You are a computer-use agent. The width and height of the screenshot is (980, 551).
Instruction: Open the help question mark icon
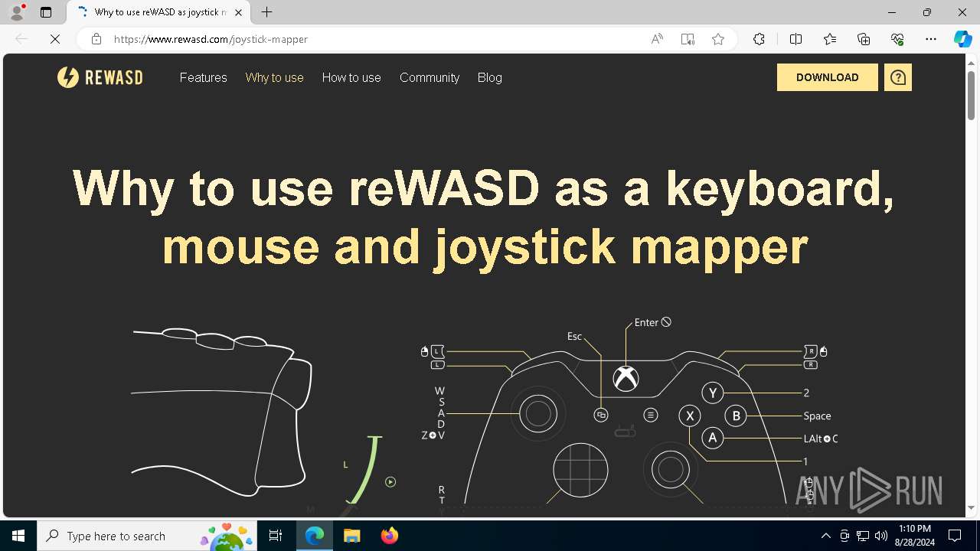pyautogui.click(x=898, y=77)
